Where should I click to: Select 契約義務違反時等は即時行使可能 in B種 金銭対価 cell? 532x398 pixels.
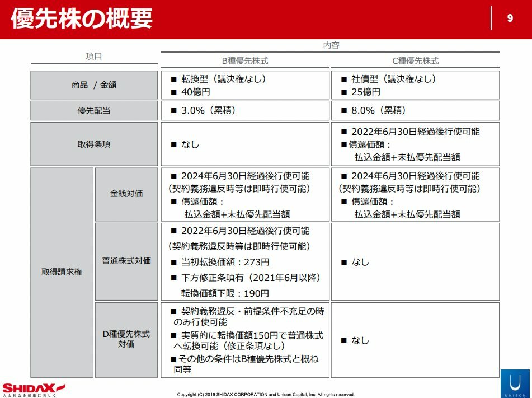[x=239, y=189]
